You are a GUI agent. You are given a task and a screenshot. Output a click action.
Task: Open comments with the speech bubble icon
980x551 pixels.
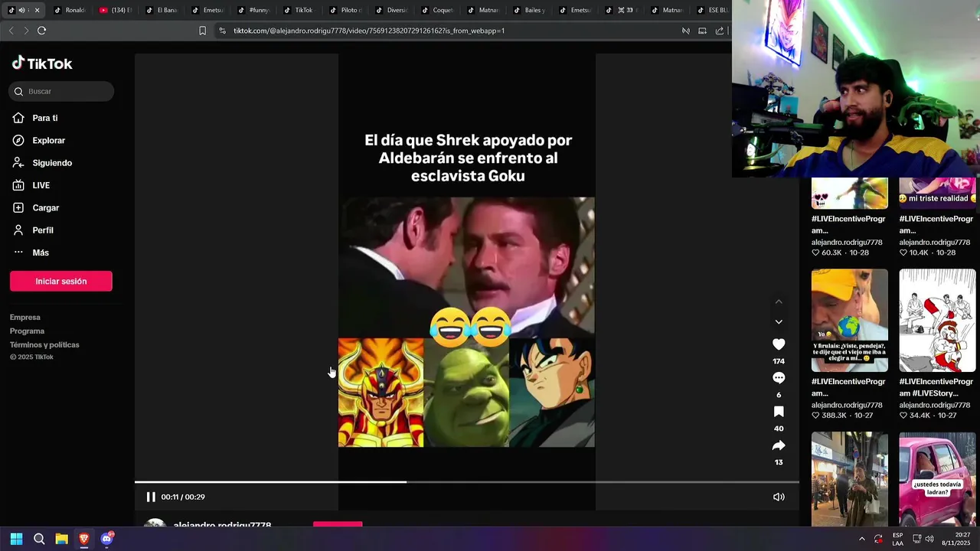click(779, 378)
